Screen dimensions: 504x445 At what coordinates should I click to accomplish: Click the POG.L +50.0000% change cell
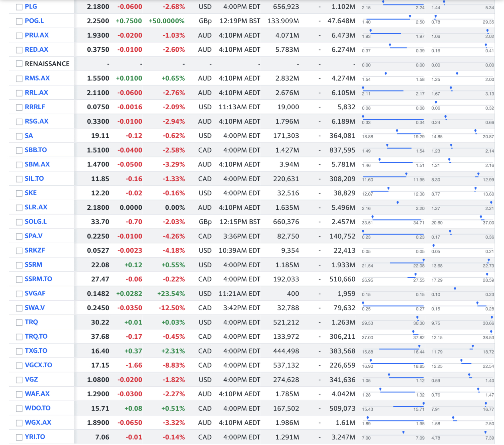point(166,21)
